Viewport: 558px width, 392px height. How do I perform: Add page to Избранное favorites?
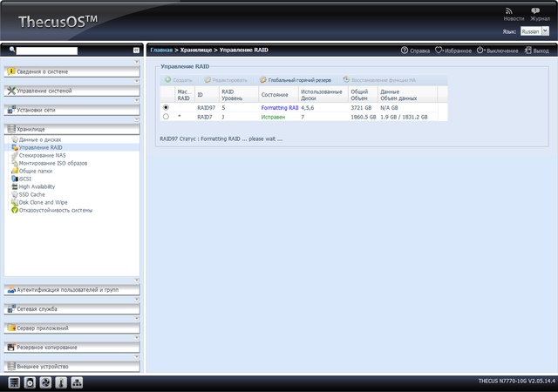[453, 51]
